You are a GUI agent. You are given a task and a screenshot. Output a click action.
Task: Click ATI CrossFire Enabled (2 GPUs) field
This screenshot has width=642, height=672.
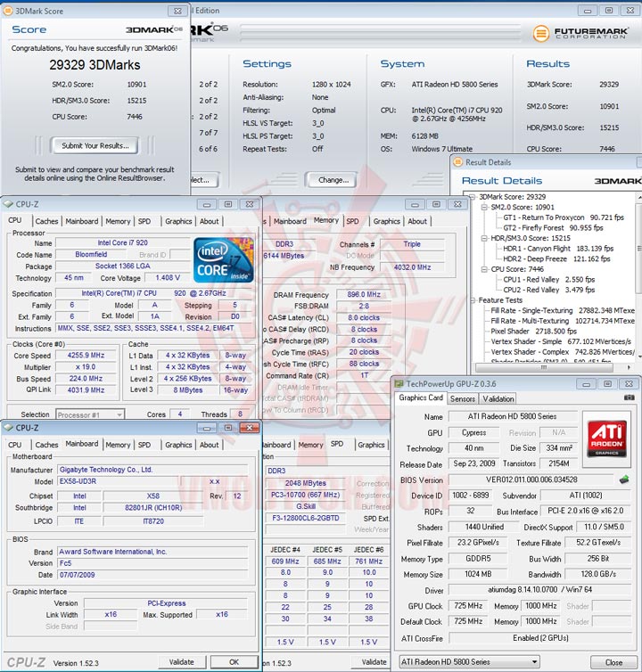540,638
